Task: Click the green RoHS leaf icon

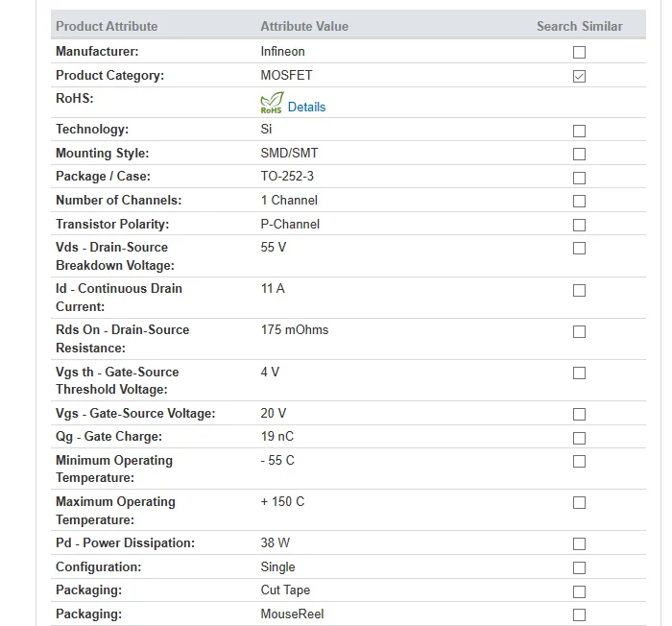Action: pos(272,103)
